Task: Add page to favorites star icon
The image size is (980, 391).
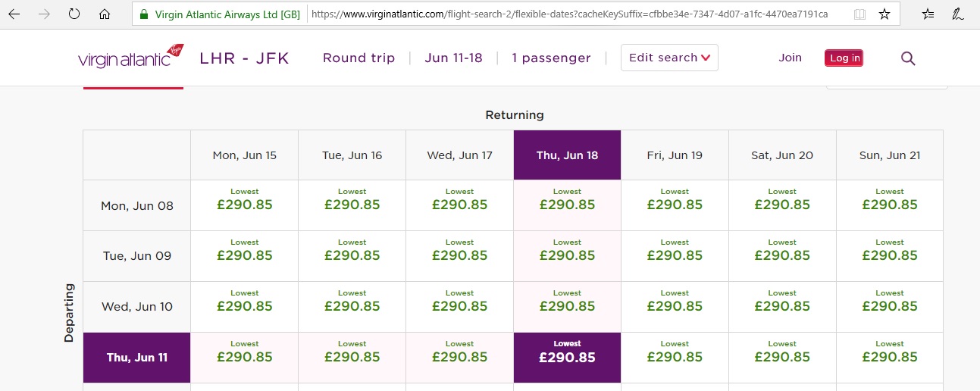Action: coord(884,14)
